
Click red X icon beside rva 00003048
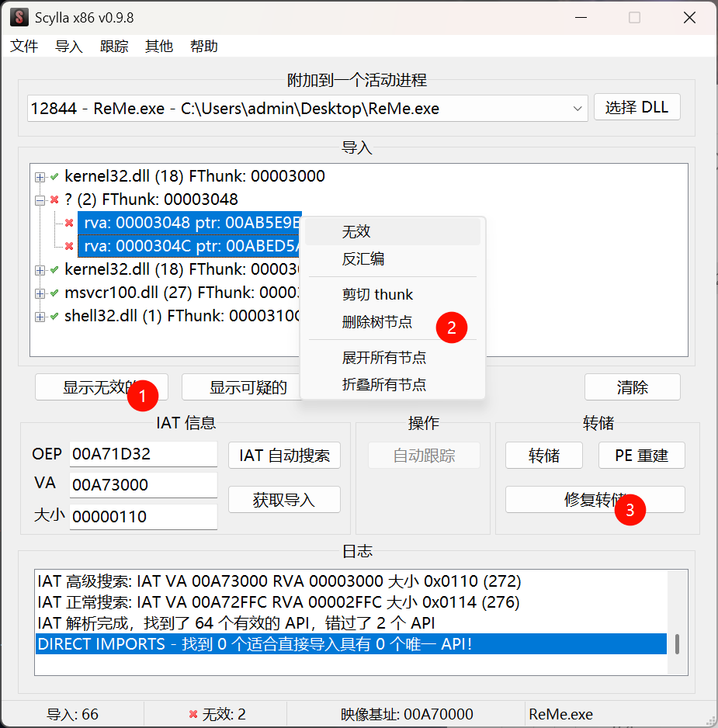[69, 223]
